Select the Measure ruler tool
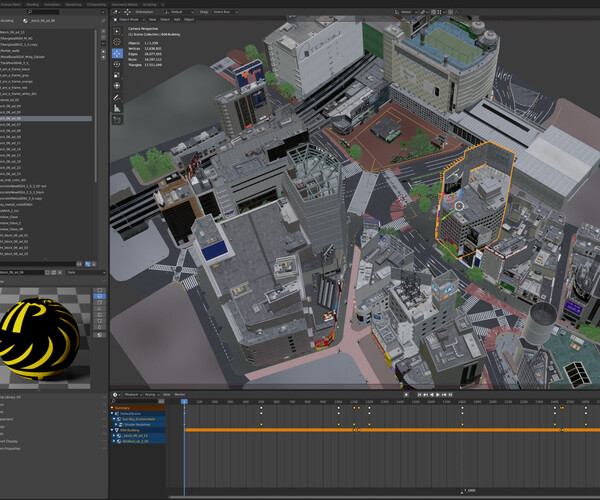The width and height of the screenshot is (600, 500). [117, 109]
